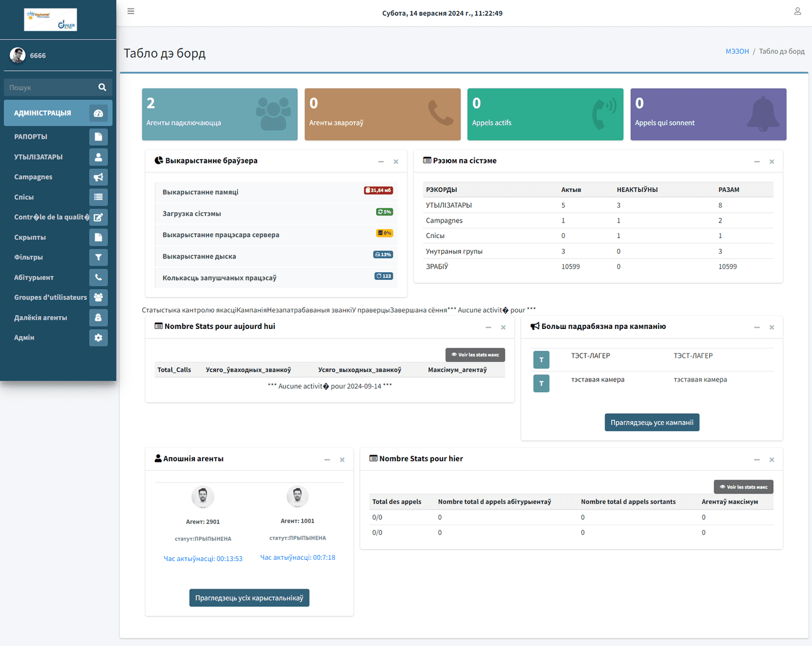The image size is (812, 646).
Task: Open the Скрыпты sidebar entry
Action: (98, 237)
